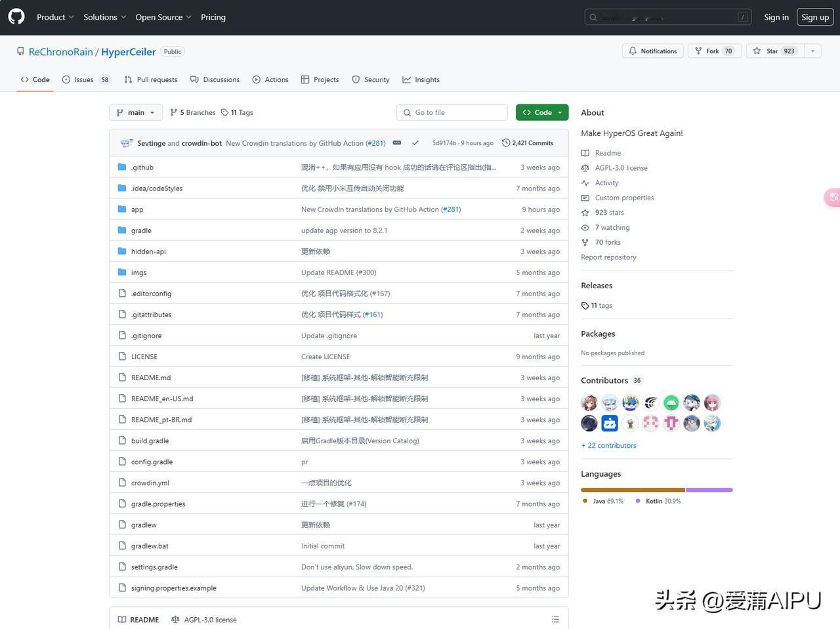Open README_en-US.md file
The width and height of the screenshot is (840, 629).
pos(162,399)
